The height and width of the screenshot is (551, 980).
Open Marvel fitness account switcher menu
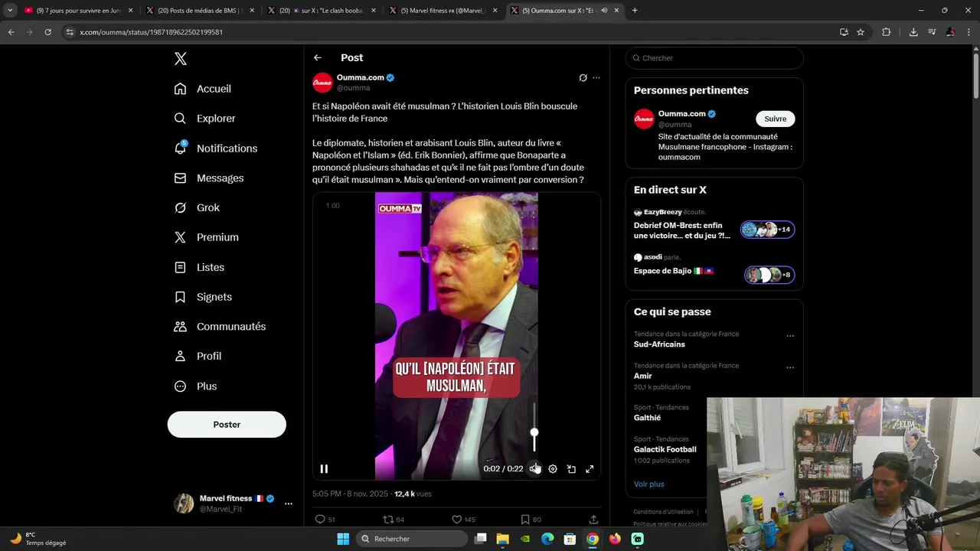click(x=233, y=503)
